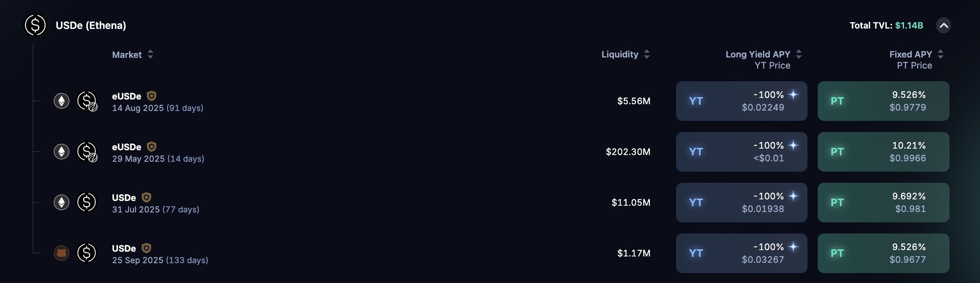Click the USDe (Ethena) dollar logo icon
The width and height of the screenshot is (980, 283).
click(35, 25)
